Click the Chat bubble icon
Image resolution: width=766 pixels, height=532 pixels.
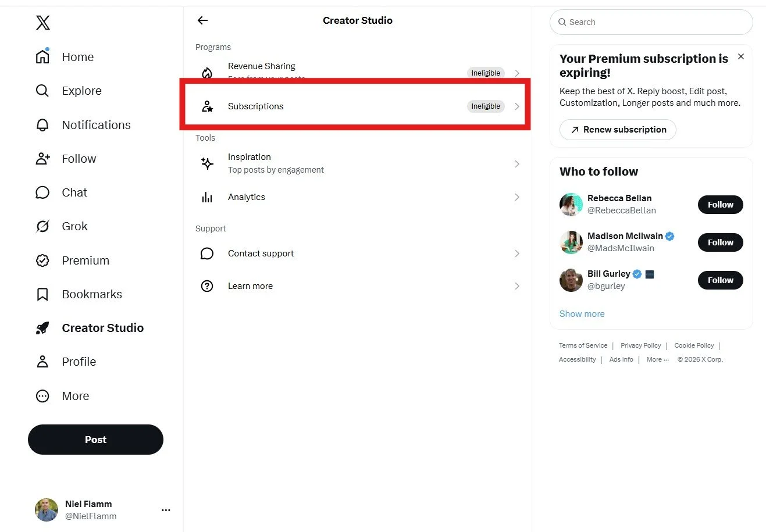(x=42, y=192)
